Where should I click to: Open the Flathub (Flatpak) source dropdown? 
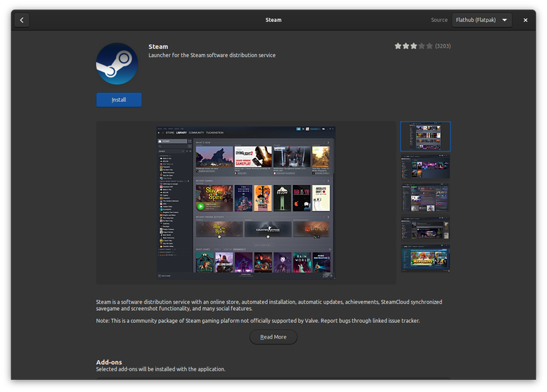[481, 20]
